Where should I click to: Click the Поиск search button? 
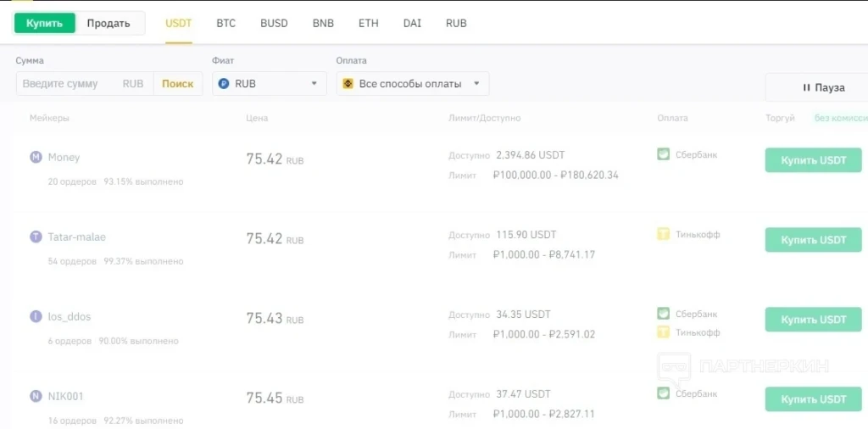pyautogui.click(x=178, y=84)
